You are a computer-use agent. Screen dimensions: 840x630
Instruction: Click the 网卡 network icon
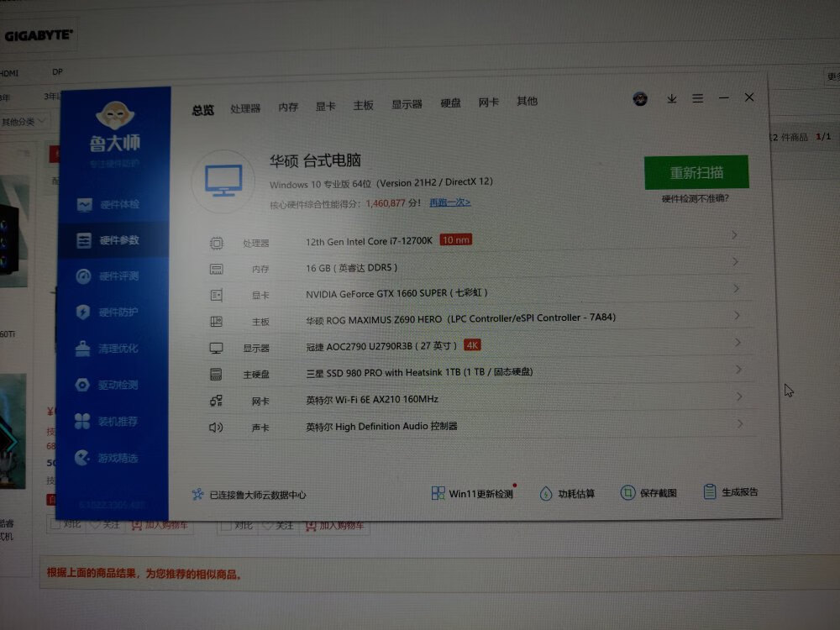(216, 401)
